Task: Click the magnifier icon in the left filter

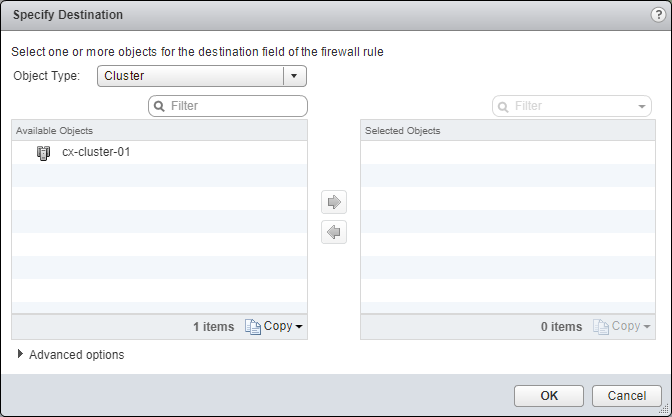Action: (x=159, y=105)
